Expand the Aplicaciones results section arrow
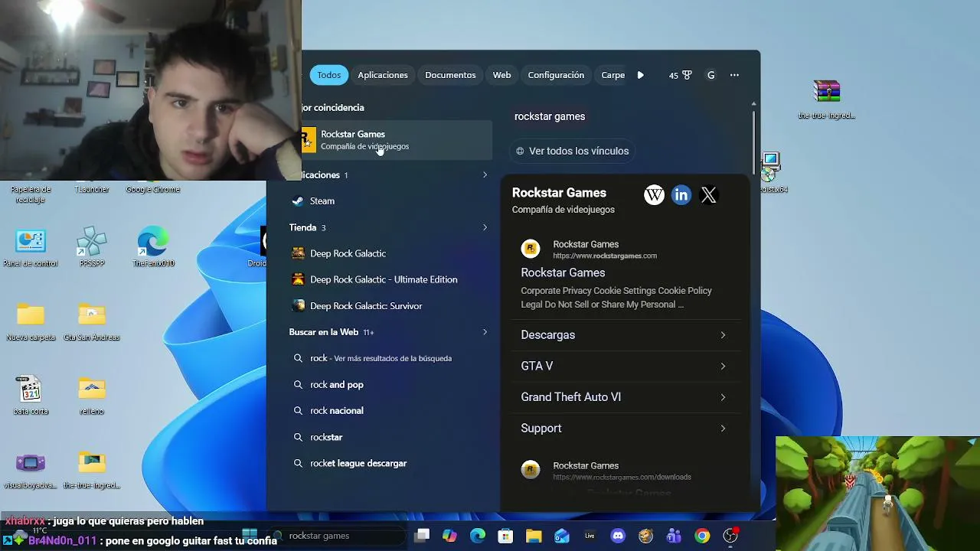Image resolution: width=980 pixels, height=551 pixels. click(485, 175)
